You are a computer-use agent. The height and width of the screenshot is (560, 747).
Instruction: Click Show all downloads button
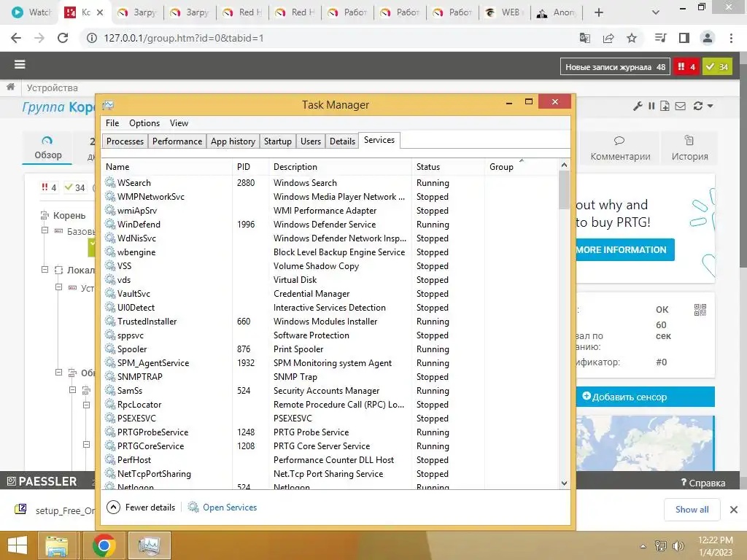coord(692,510)
